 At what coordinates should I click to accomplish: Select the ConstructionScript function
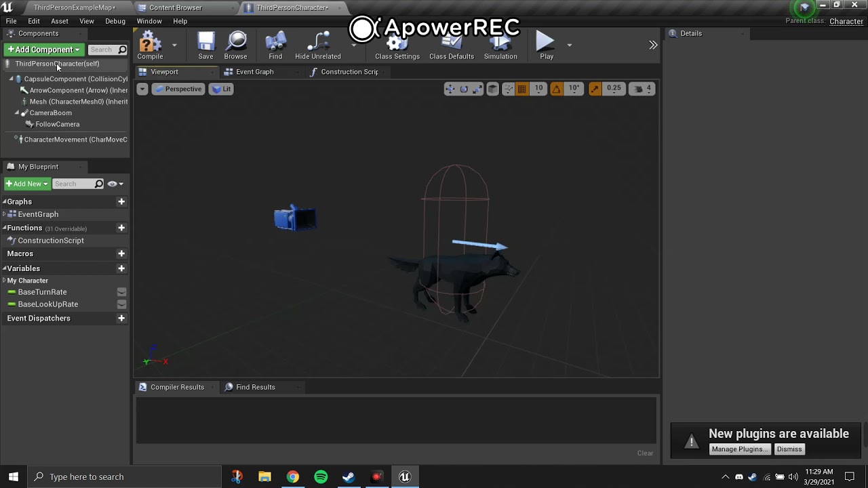point(51,241)
